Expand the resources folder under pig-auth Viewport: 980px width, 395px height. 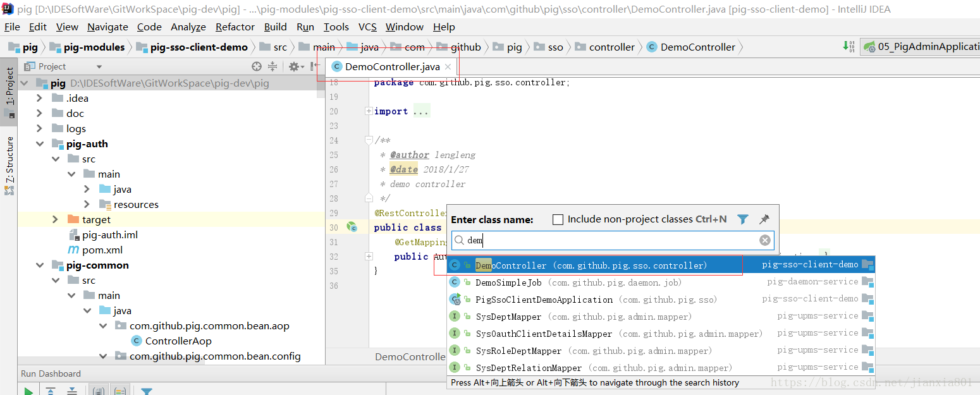click(87, 204)
